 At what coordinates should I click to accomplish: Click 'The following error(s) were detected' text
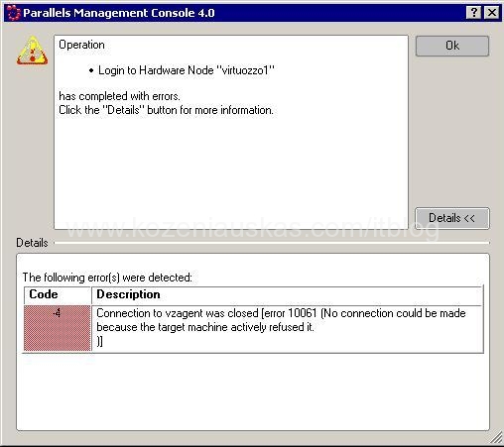(107, 278)
